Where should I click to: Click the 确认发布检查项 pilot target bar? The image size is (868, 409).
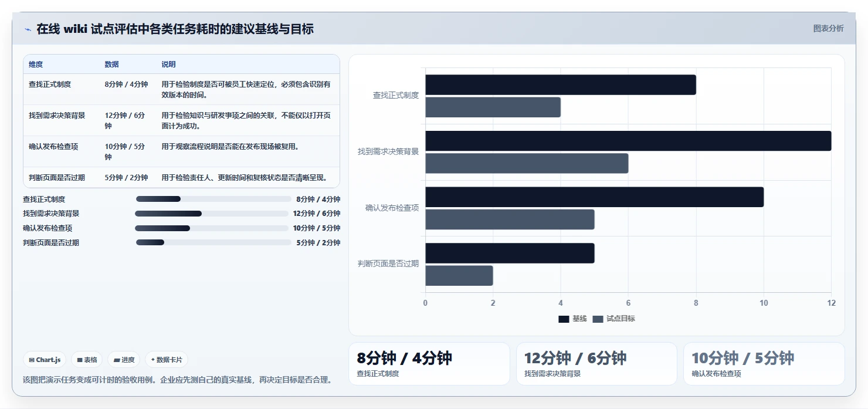pyautogui.click(x=510, y=219)
